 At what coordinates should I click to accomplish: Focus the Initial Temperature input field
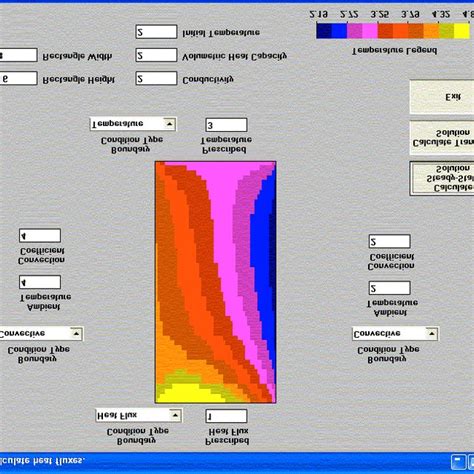(156, 32)
